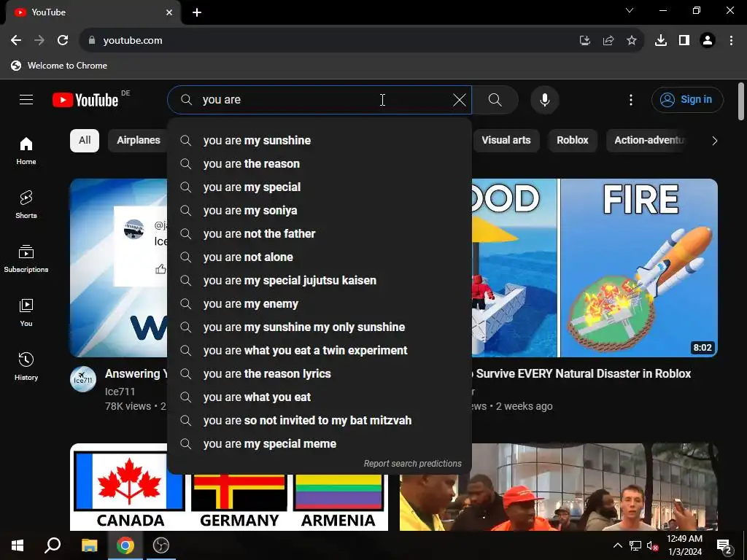747x560 pixels.
Task: Pick 'you are my special meme' suggestion
Action: tap(320, 444)
